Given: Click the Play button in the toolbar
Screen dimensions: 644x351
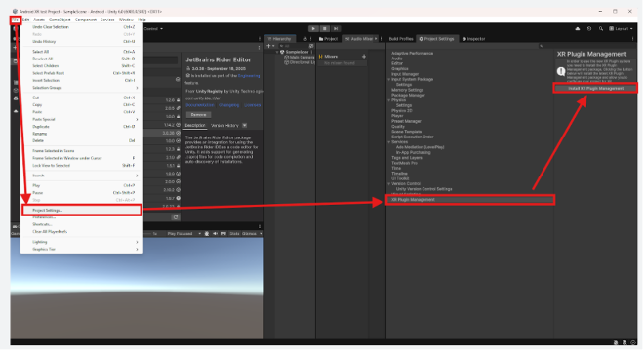Looking at the screenshot, I should (x=313, y=28).
